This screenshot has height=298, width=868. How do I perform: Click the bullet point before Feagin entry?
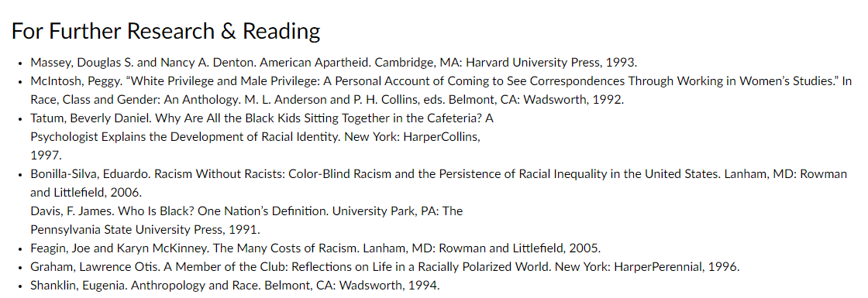(20, 248)
